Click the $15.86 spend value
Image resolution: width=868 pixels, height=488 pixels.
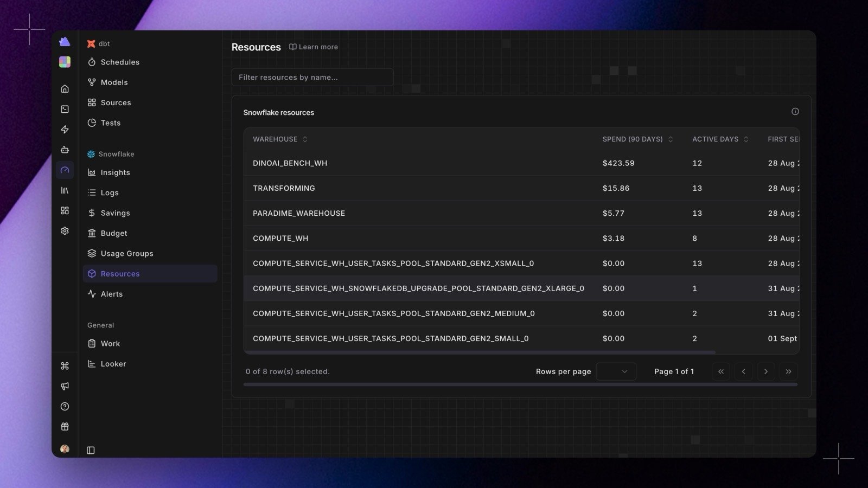616,188
